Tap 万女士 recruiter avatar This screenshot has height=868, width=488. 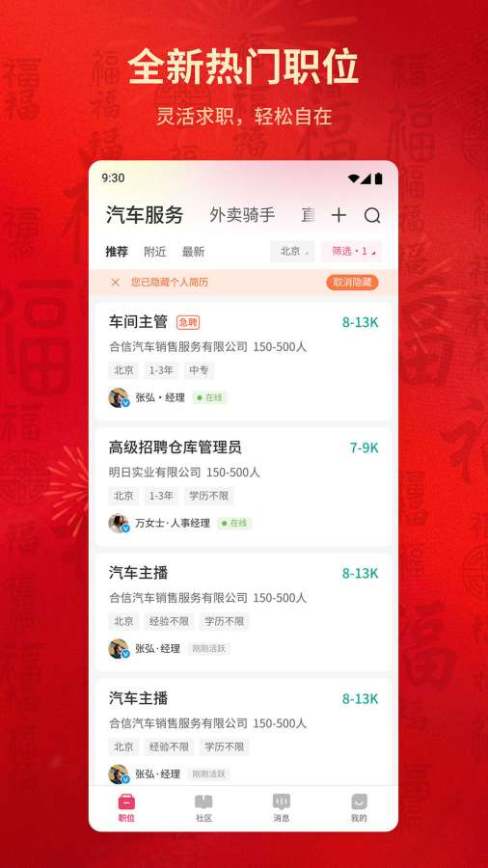[x=119, y=523]
